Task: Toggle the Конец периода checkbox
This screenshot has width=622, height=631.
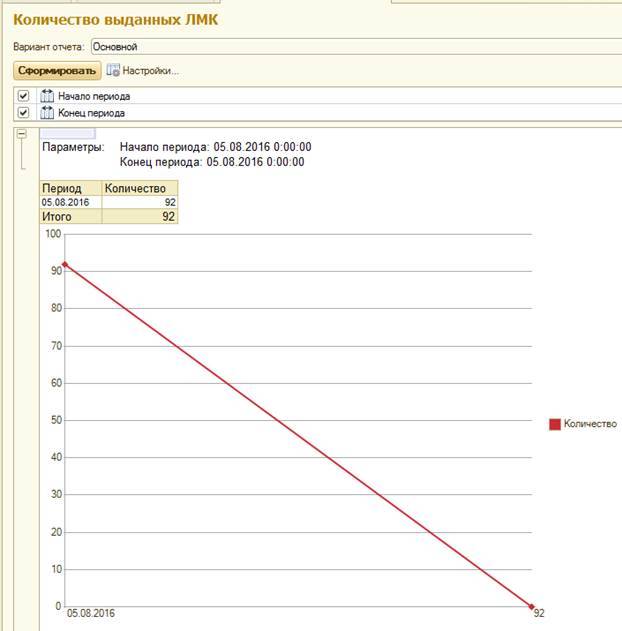Action: point(23,113)
